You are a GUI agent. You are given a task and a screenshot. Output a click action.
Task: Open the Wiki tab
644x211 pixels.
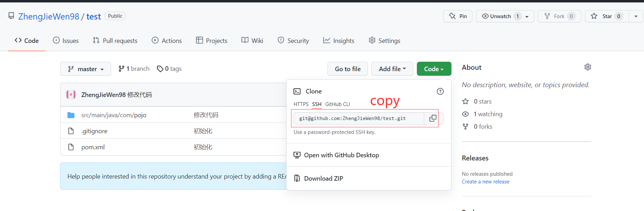(x=252, y=40)
